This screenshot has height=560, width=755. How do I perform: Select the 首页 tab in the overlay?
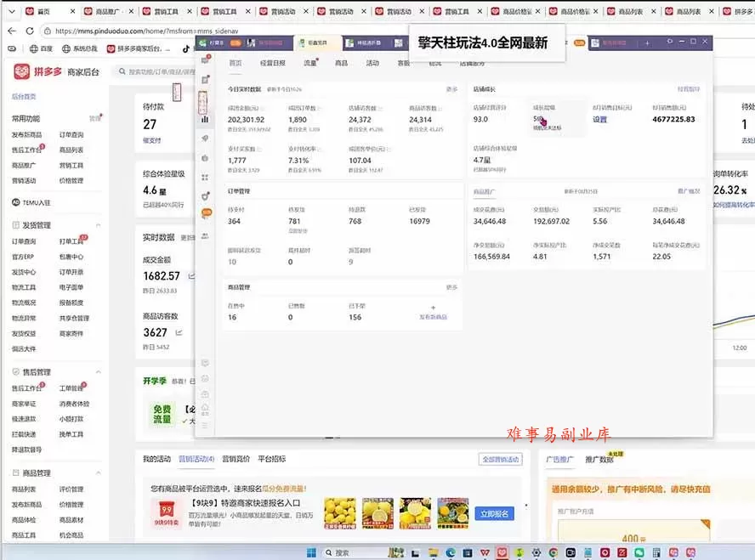pyautogui.click(x=236, y=63)
